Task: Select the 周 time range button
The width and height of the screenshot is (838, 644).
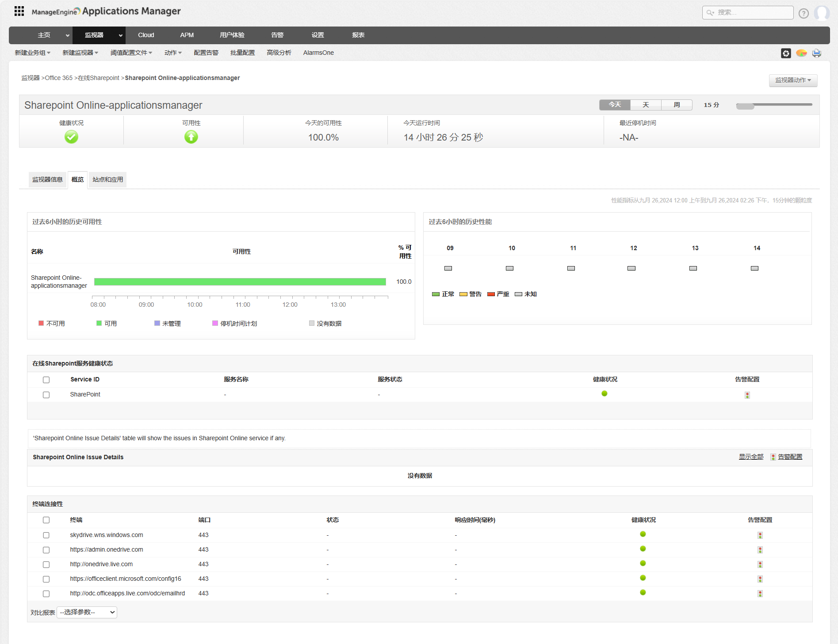Action: click(x=676, y=105)
